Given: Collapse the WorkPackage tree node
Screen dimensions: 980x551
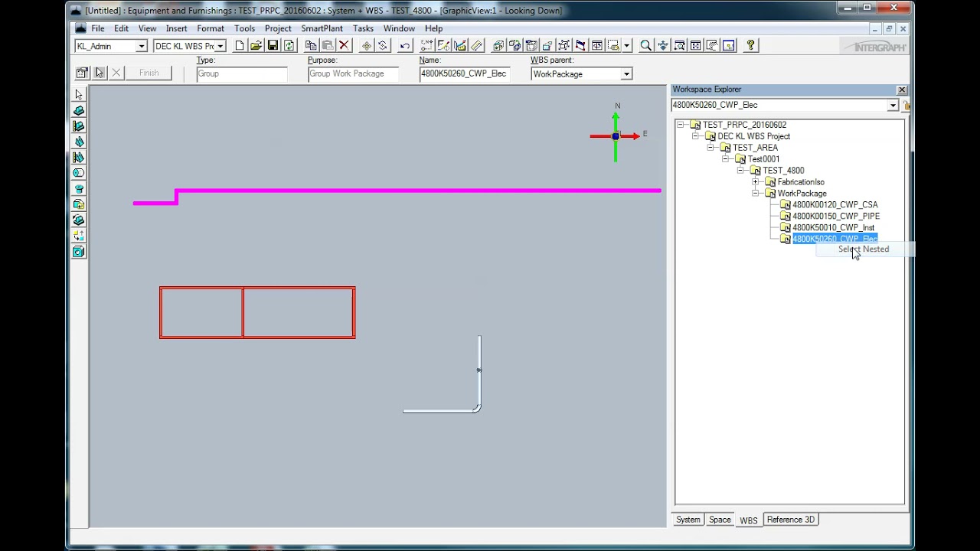Looking at the screenshot, I should 756,194.
